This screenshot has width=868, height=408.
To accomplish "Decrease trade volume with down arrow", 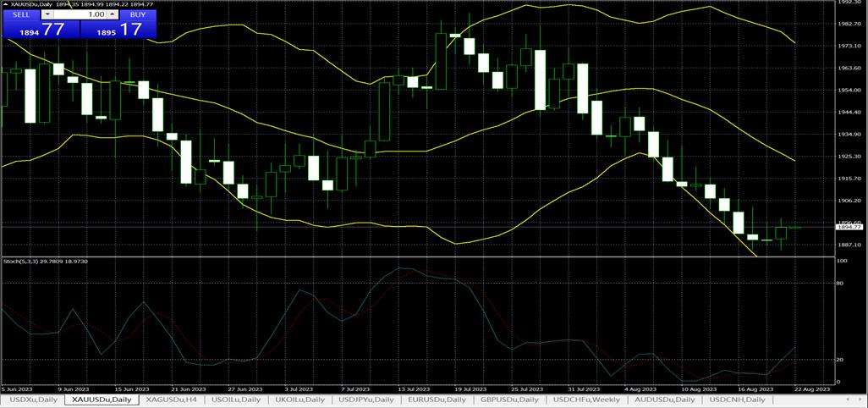I will 47,14.
